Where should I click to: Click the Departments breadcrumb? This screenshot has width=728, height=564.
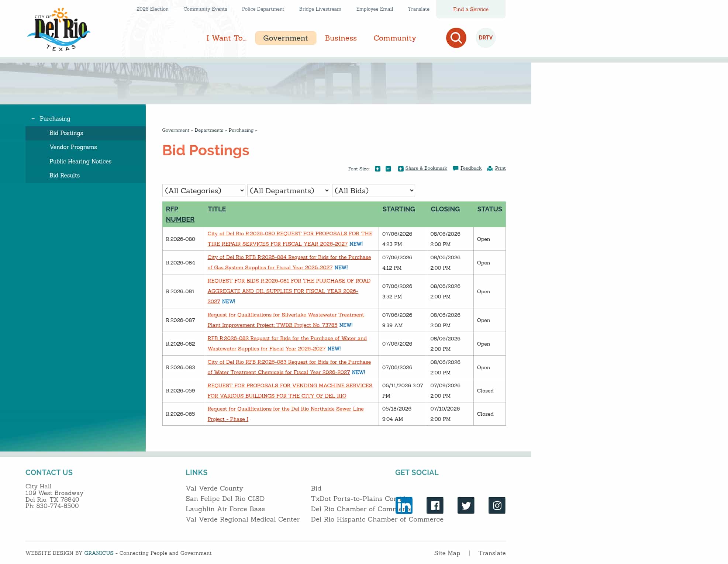tap(209, 130)
